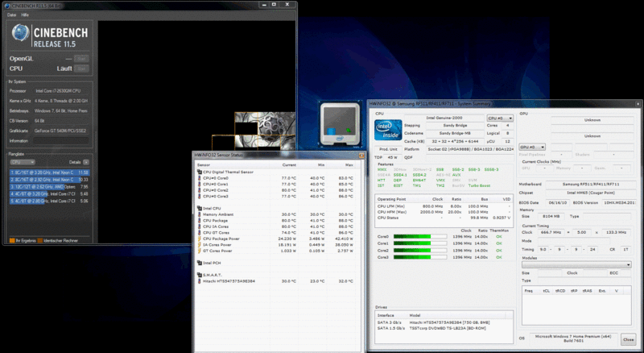This screenshot has height=353, width=644.
Task: Click the Turbo Boost feature label
Action: [x=479, y=185]
